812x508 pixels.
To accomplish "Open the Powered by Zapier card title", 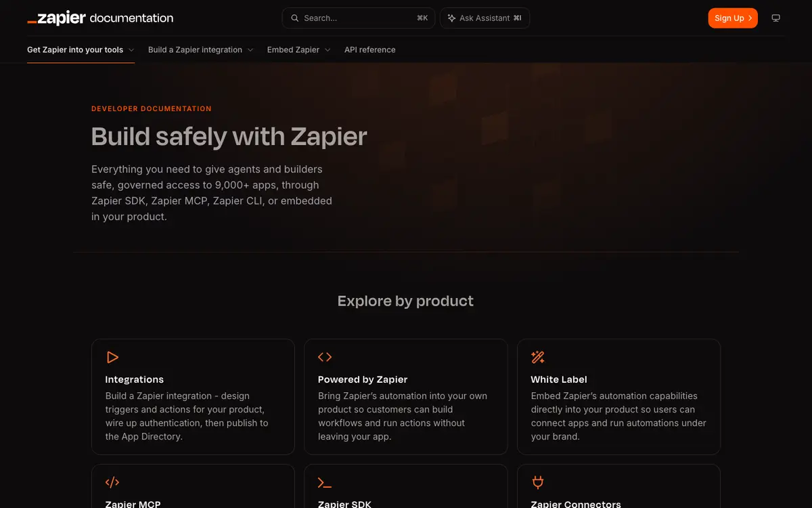I will click(363, 379).
